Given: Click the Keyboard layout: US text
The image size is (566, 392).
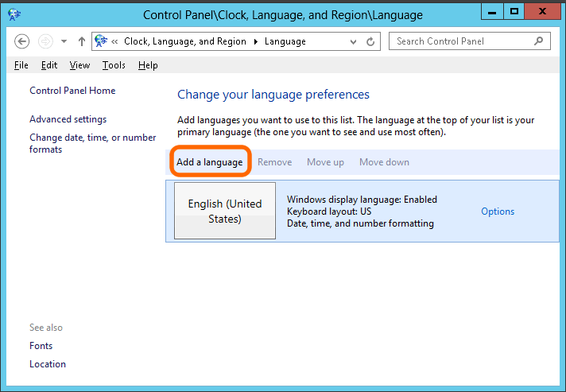Looking at the screenshot, I should pyautogui.click(x=329, y=212).
